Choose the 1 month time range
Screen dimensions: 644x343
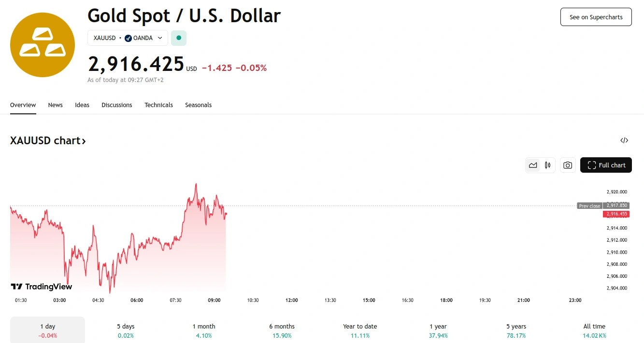[204, 330]
